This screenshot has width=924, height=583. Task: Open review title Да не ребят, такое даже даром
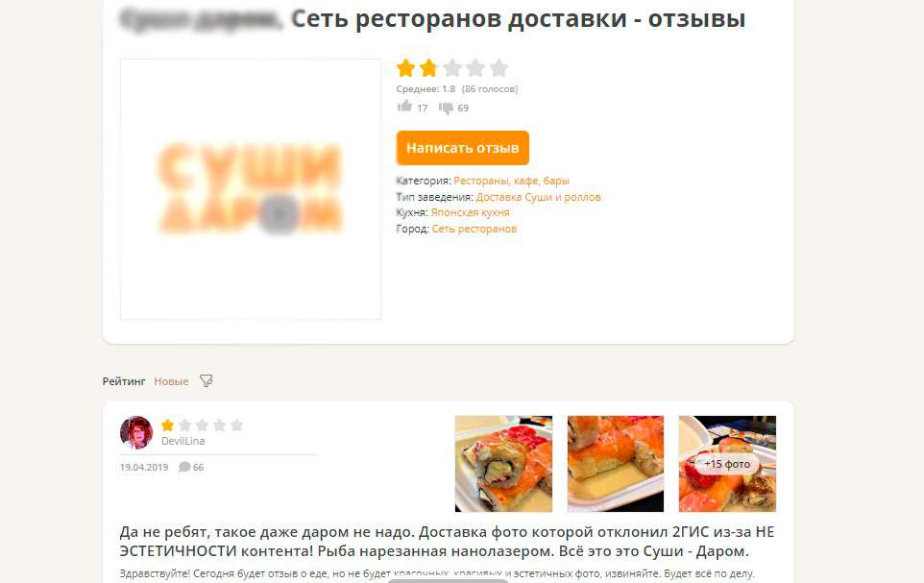click(x=447, y=542)
